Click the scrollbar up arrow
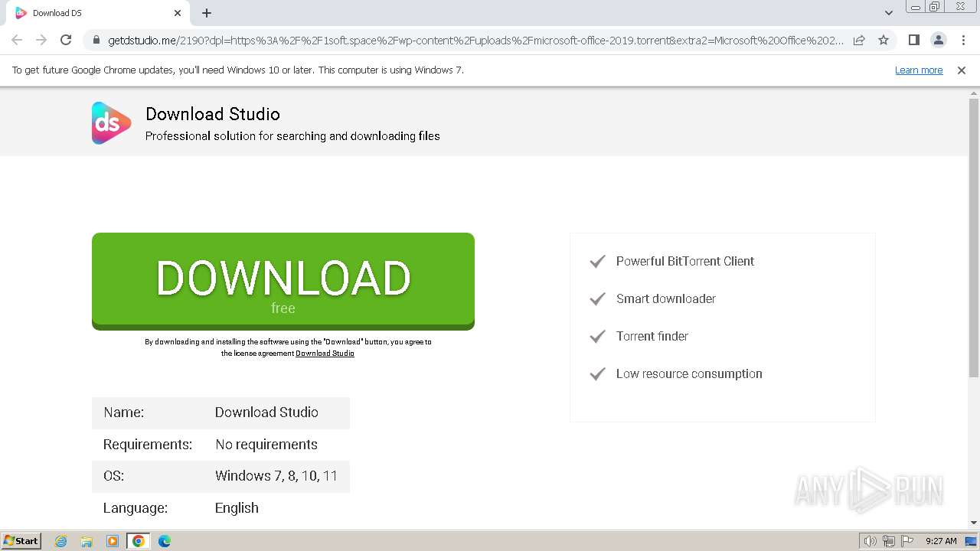 click(974, 93)
